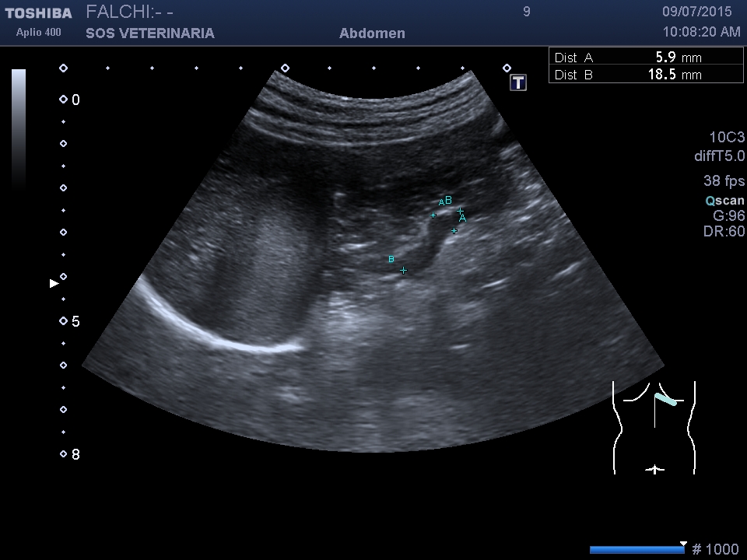Click the abdomen body mark pictogram

pos(654,427)
